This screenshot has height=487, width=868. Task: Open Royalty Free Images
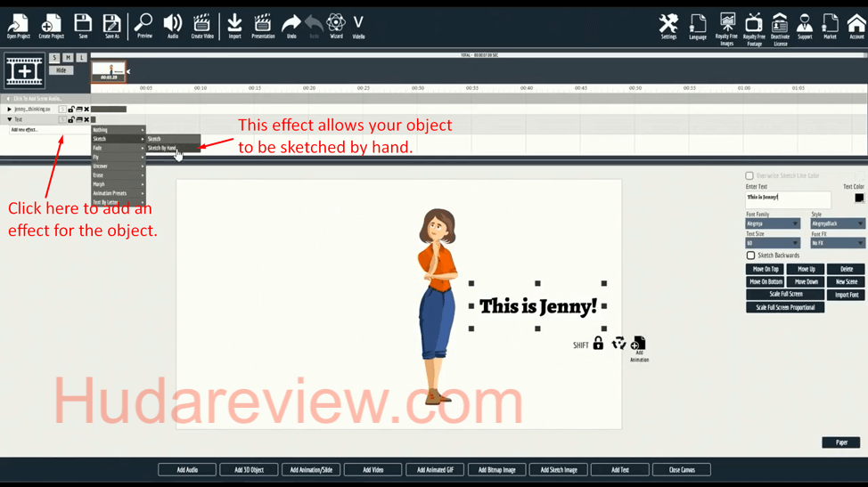[727, 29]
